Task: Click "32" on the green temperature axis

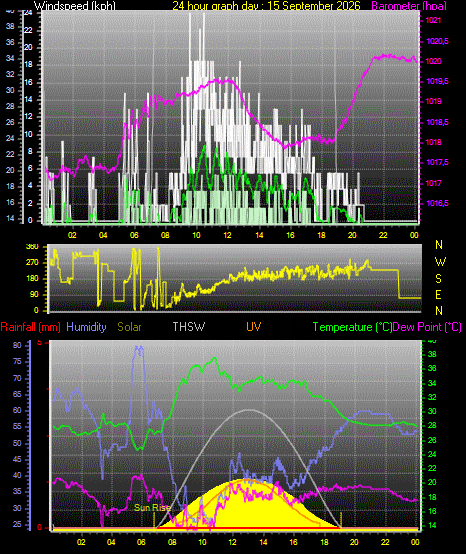Action: (x=432, y=397)
